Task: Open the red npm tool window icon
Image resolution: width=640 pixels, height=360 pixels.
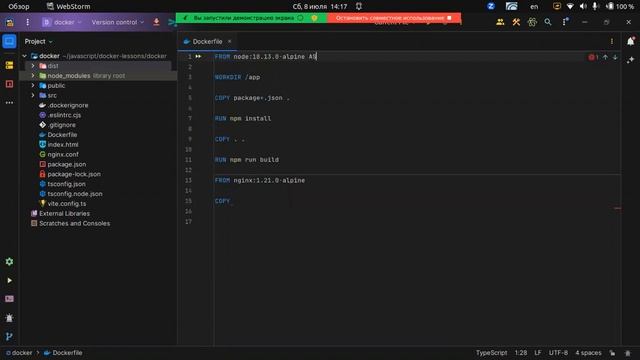Action: 9,84
